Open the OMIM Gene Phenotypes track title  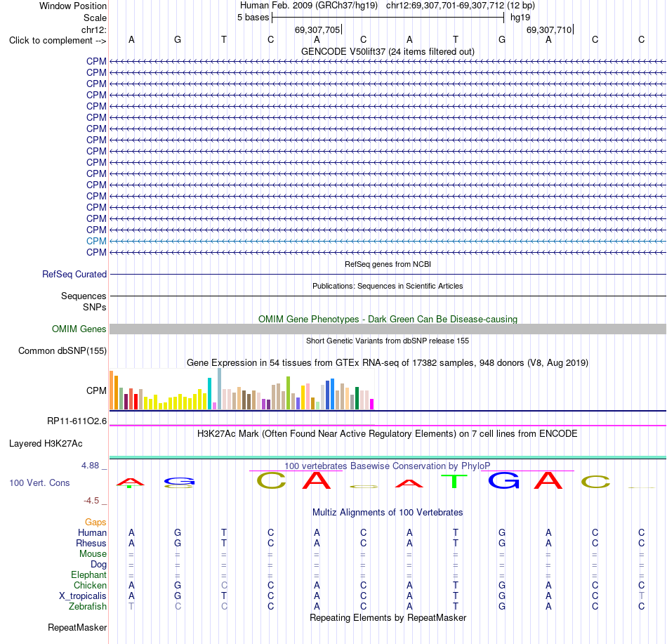(388, 319)
